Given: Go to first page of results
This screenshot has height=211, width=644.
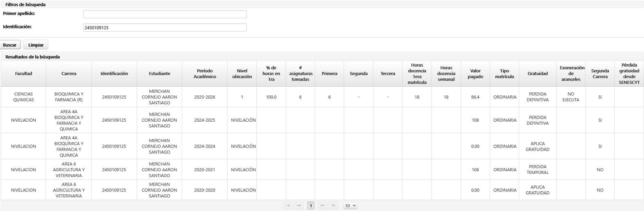Looking at the screenshot, I should (x=288, y=206).
